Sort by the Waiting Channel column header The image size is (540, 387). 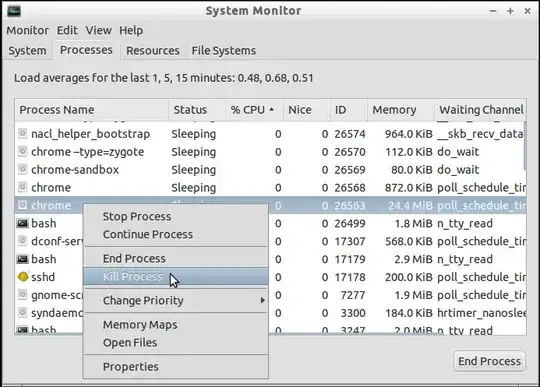click(480, 110)
